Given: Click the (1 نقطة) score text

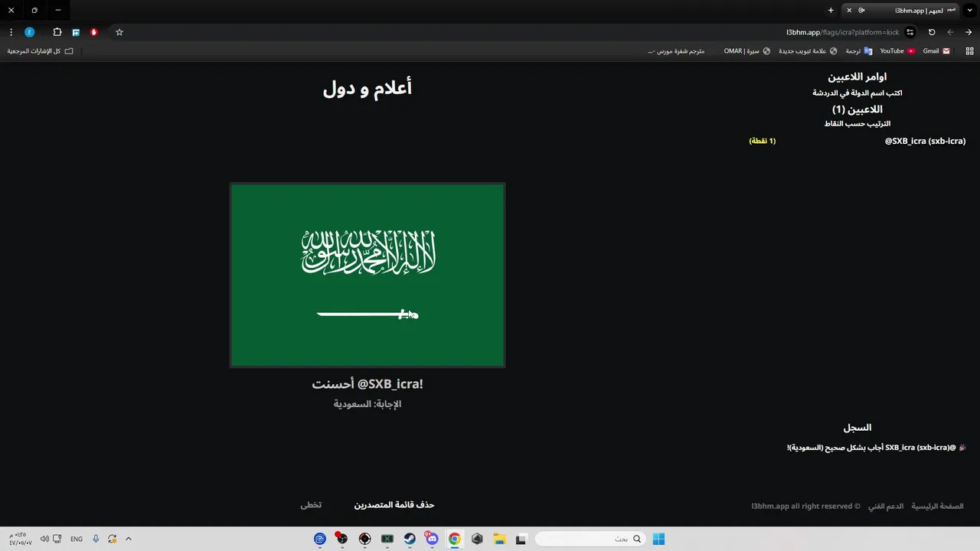Looking at the screenshot, I should 763,141.
